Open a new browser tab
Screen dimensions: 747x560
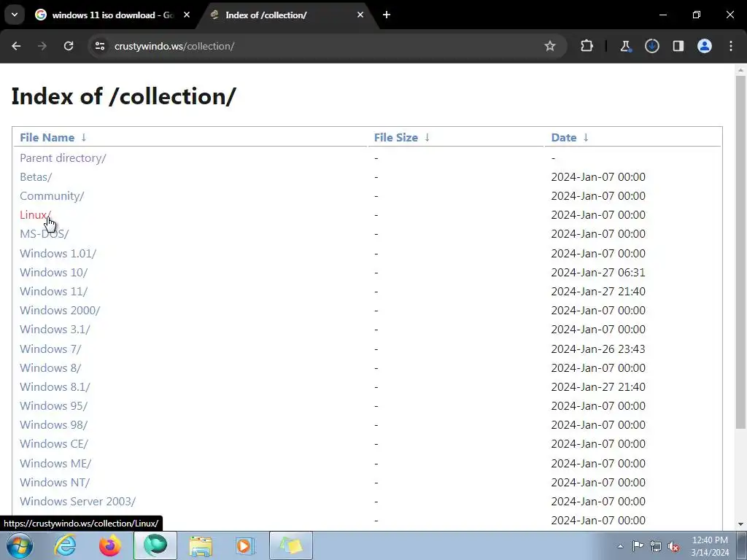387,15
